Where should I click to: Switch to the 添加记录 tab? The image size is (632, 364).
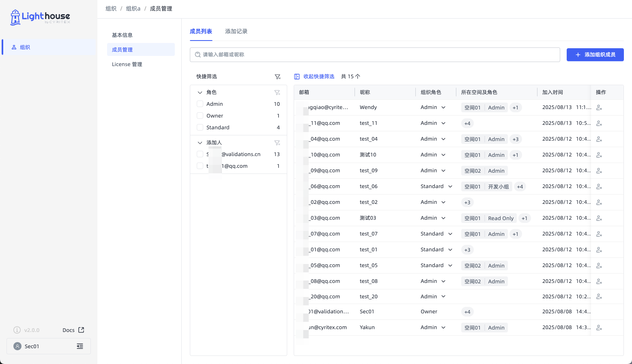pyautogui.click(x=236, y=31)
